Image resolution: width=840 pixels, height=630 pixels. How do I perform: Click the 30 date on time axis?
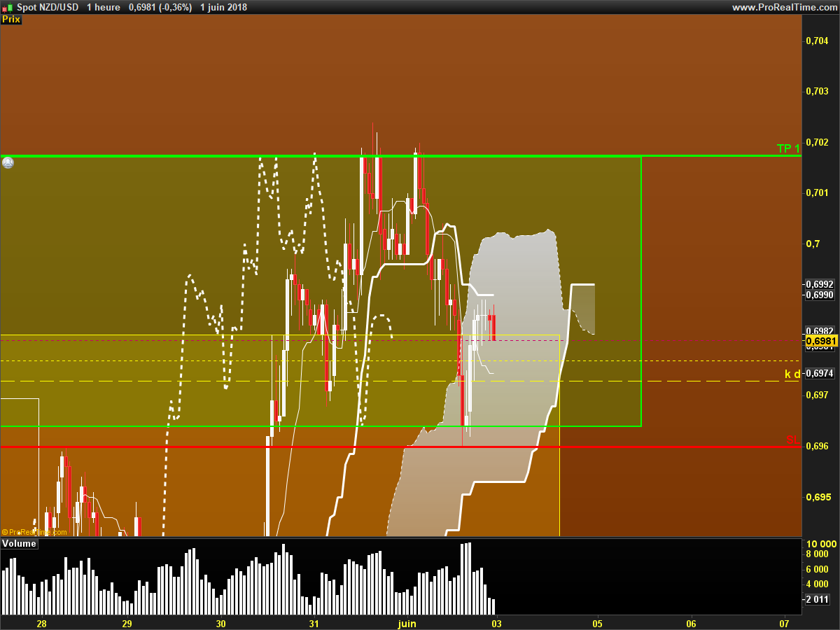[220, 623]
